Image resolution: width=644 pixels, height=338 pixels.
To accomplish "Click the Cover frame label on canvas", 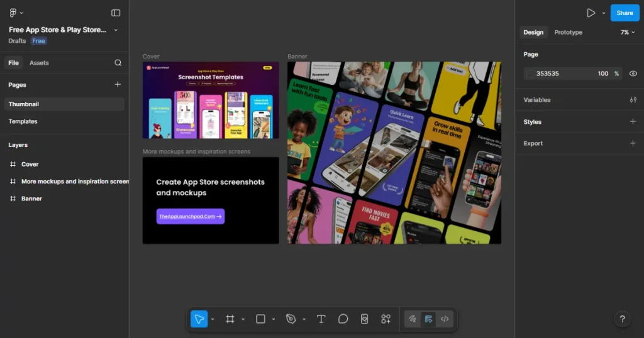I will [151, 57].
